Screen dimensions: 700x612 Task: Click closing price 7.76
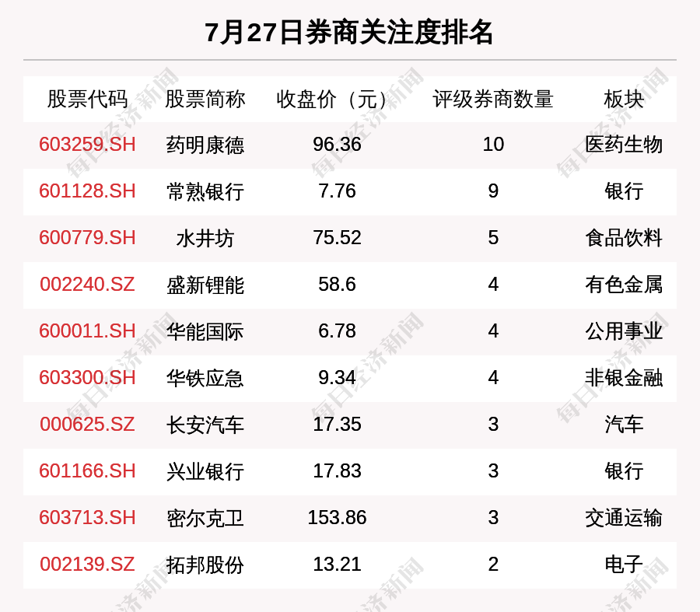coord(337,191)
